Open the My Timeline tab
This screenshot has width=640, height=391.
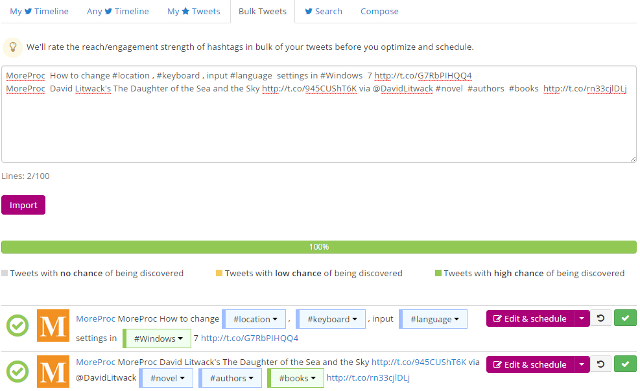point(39,11)
